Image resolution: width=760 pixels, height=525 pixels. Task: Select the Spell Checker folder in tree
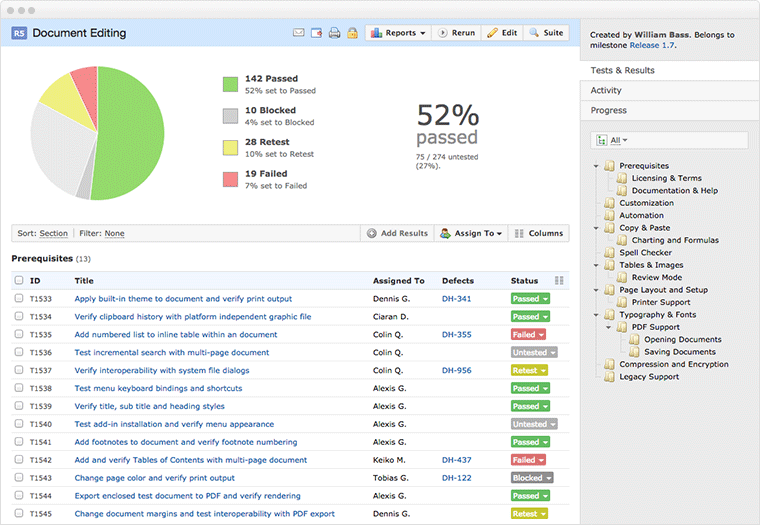[x=645, y=253]
